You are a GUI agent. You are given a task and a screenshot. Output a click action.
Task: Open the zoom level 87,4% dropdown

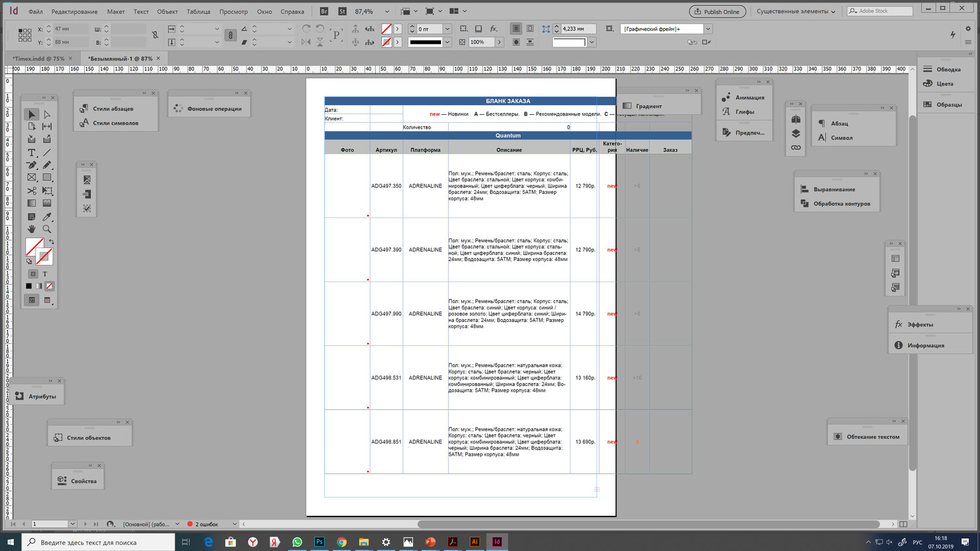(x=387, y=11)
